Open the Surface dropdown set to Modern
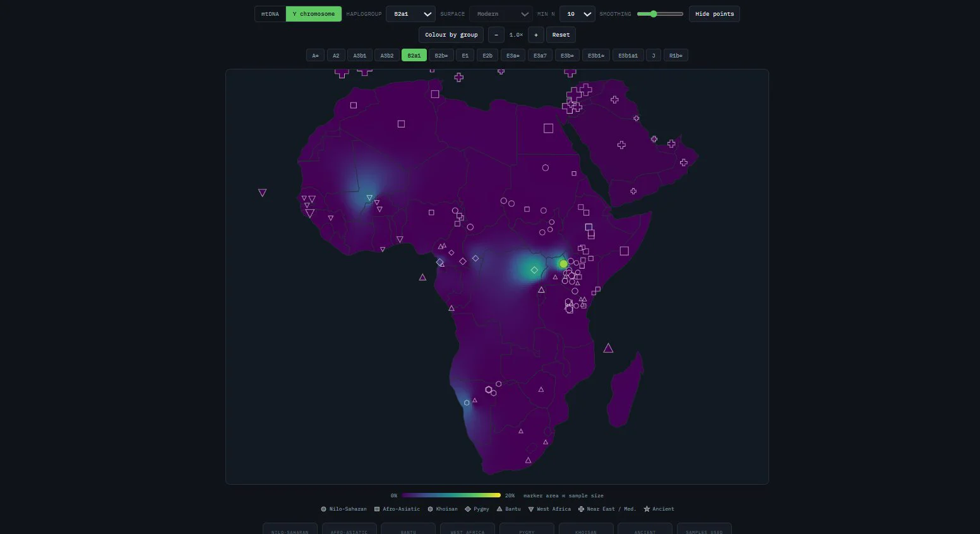 point(501,14)
